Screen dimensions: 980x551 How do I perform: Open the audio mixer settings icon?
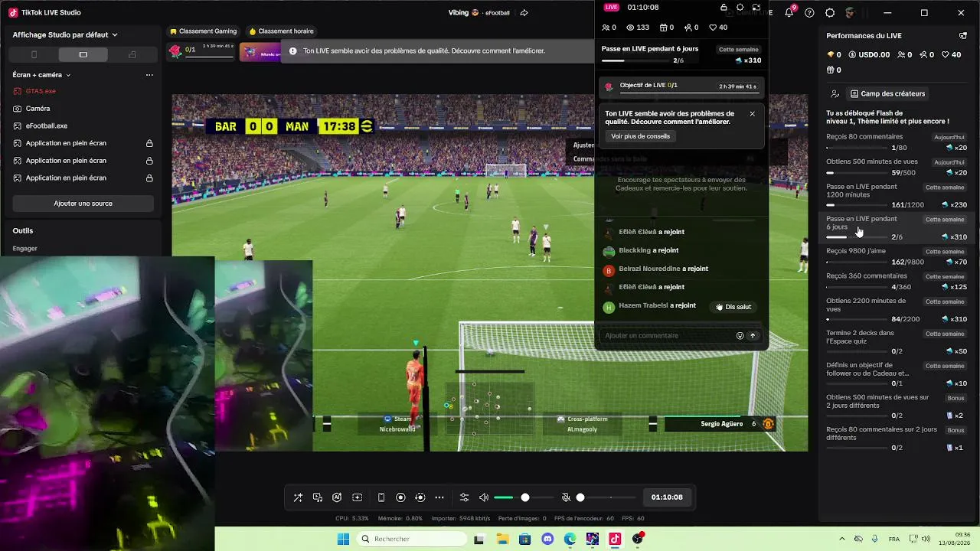coord(464,497)
